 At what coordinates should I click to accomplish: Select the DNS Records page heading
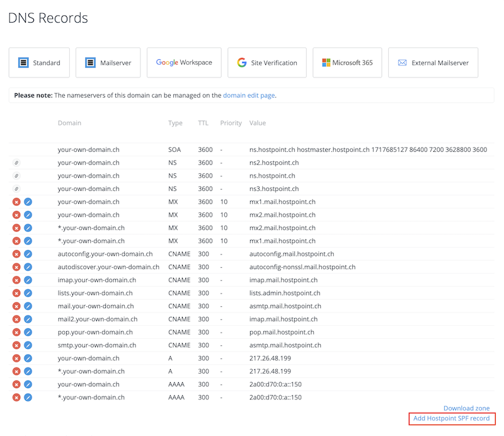click(x=48, y=18)
